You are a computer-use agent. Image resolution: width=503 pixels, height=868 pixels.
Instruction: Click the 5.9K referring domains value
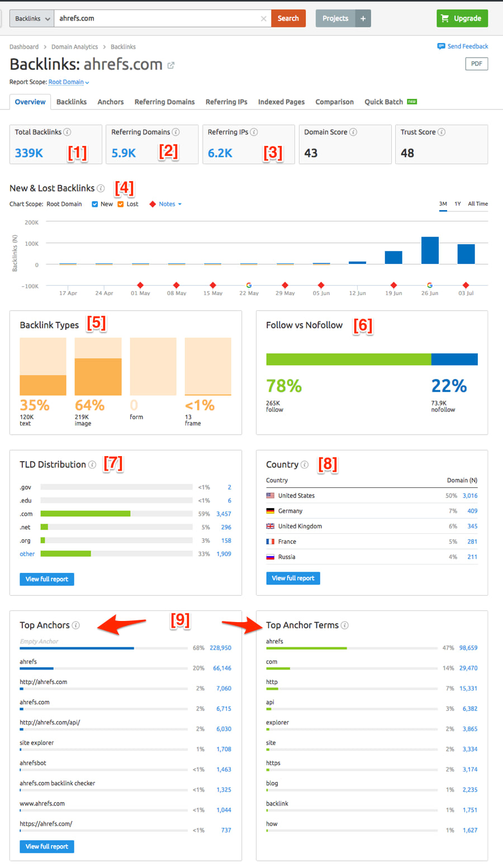click(x=124, y=153)
